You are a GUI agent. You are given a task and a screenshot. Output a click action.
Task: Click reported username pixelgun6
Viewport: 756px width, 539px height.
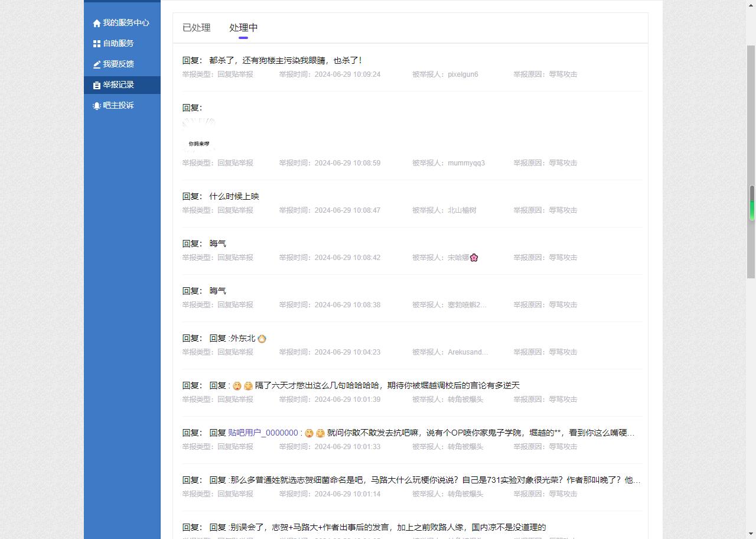463,74
